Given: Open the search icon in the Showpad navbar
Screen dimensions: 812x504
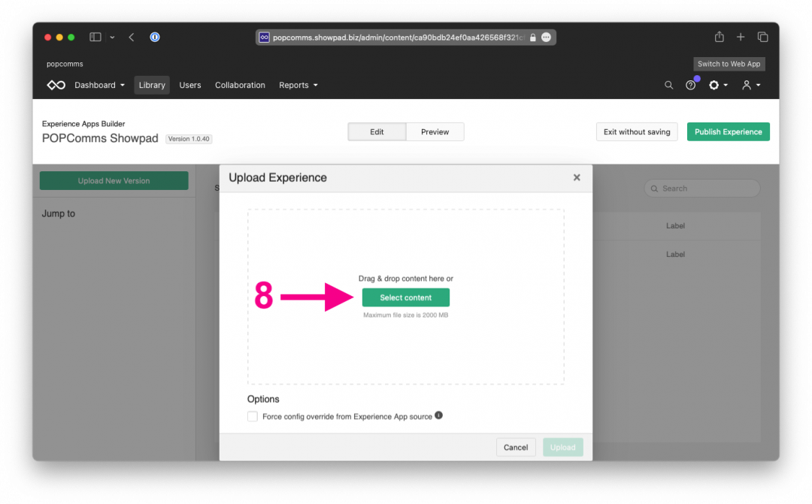Looking at the screenshot, I should click(x=668, y=85).
